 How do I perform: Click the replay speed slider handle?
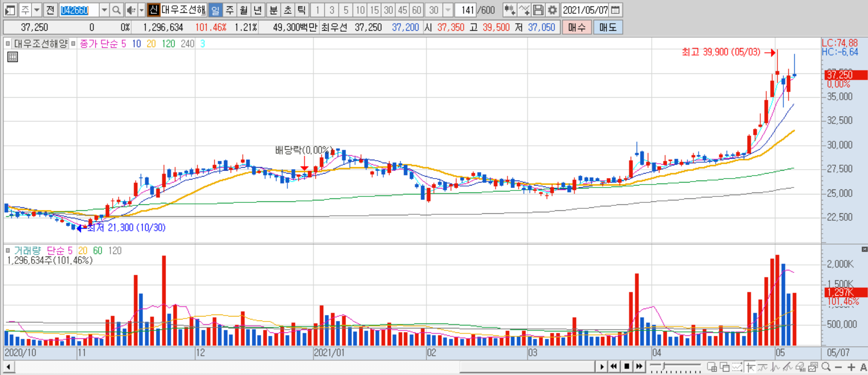click(x=663, y=366)
